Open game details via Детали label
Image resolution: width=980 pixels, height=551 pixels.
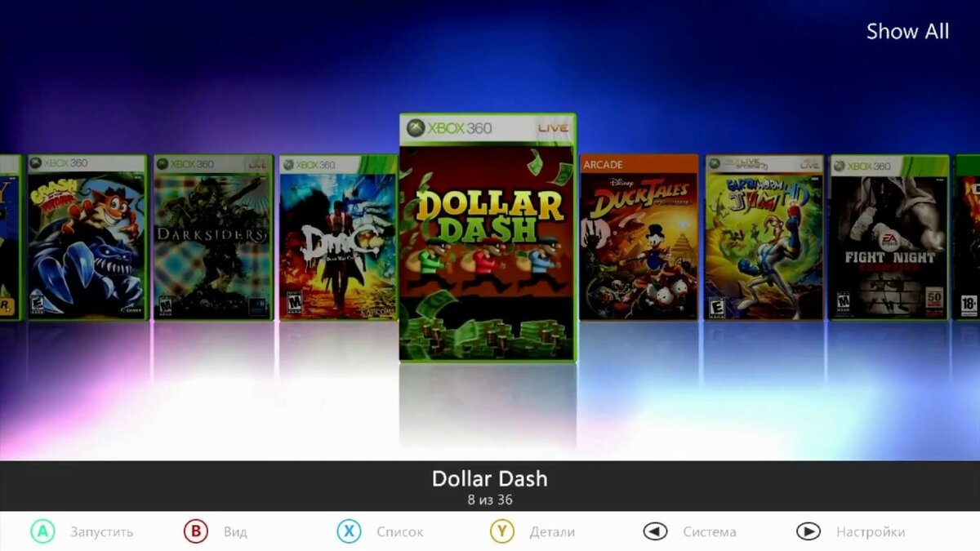pos(552,532)
